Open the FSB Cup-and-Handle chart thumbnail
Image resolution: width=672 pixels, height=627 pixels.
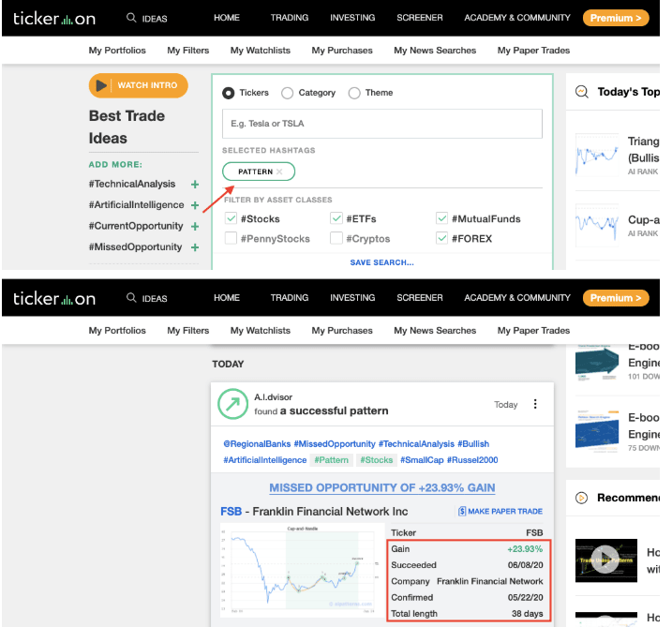tap(302, 570)
